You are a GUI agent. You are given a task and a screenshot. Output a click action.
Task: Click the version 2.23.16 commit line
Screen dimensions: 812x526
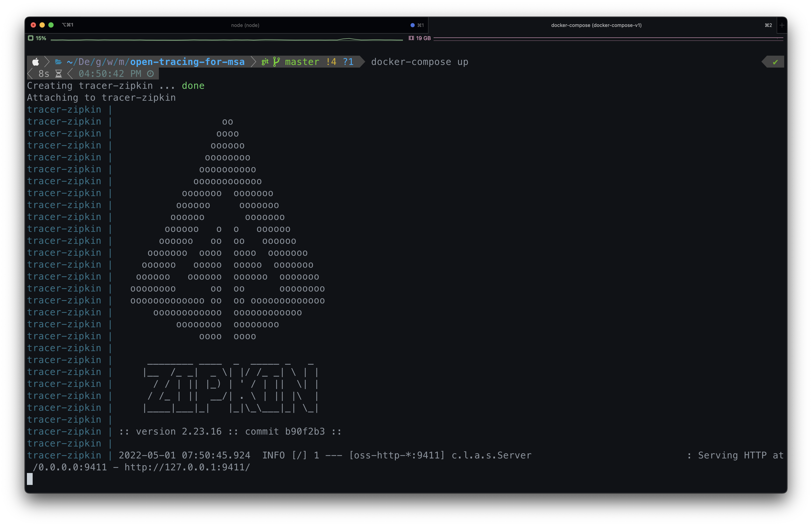pos(230,431)
